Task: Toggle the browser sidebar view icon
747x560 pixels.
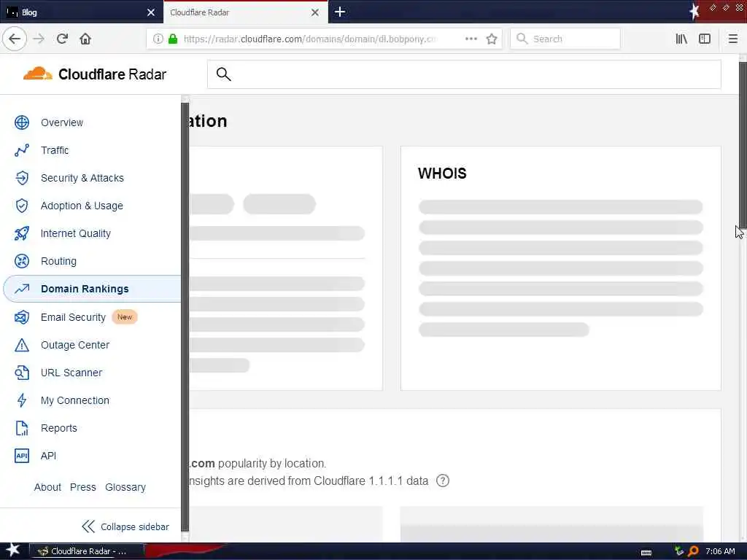Action: [x=705, y=39]
